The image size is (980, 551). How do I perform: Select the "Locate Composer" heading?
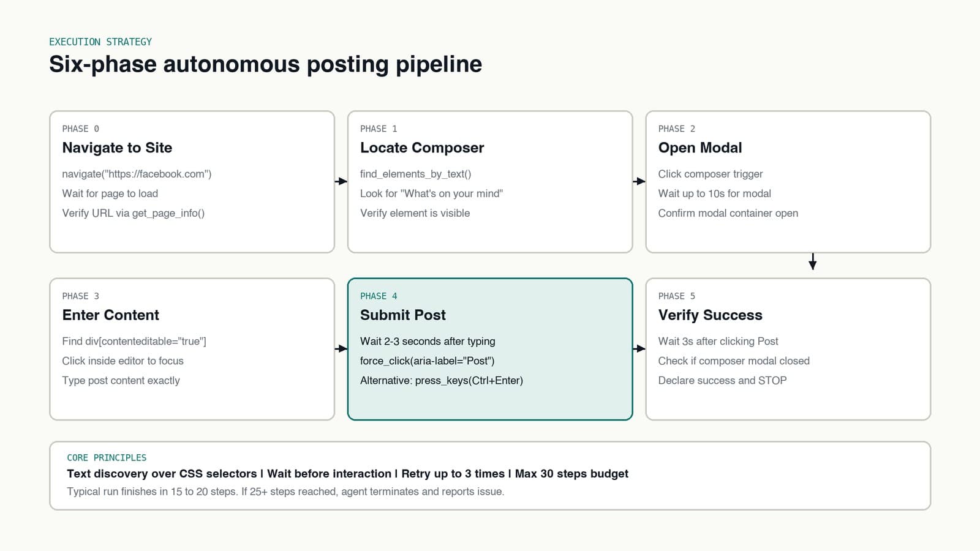pyautogui.click(x=422, y=148)
